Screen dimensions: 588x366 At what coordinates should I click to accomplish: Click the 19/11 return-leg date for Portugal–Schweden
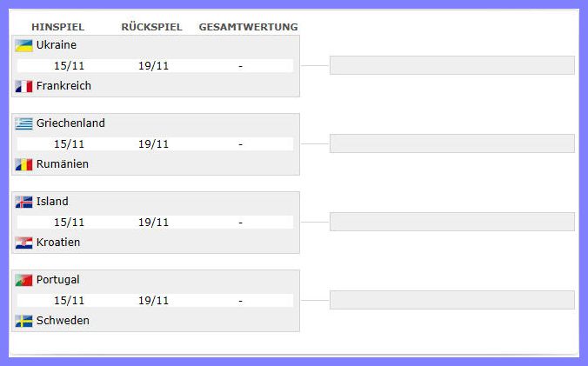coord(153,301)
